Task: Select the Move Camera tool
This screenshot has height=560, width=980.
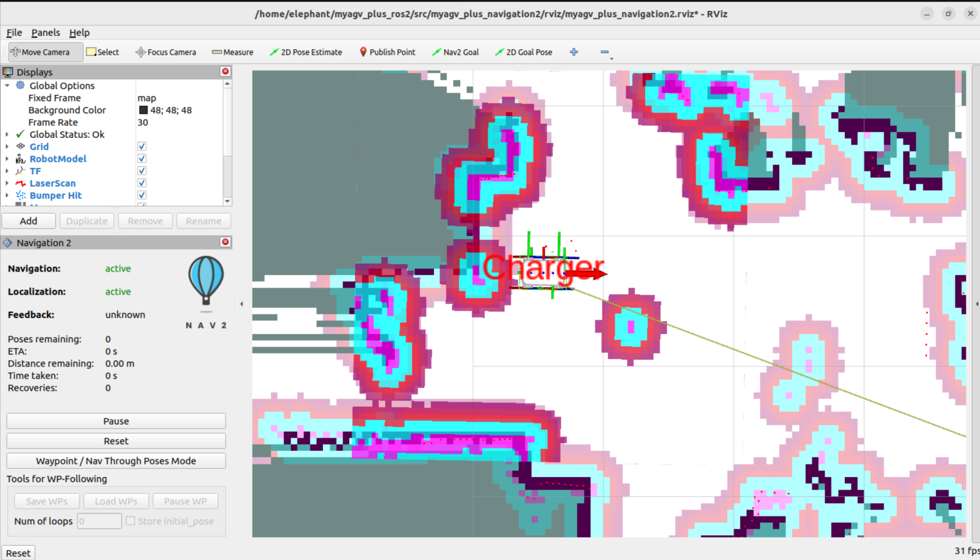Action: point(46,52)
